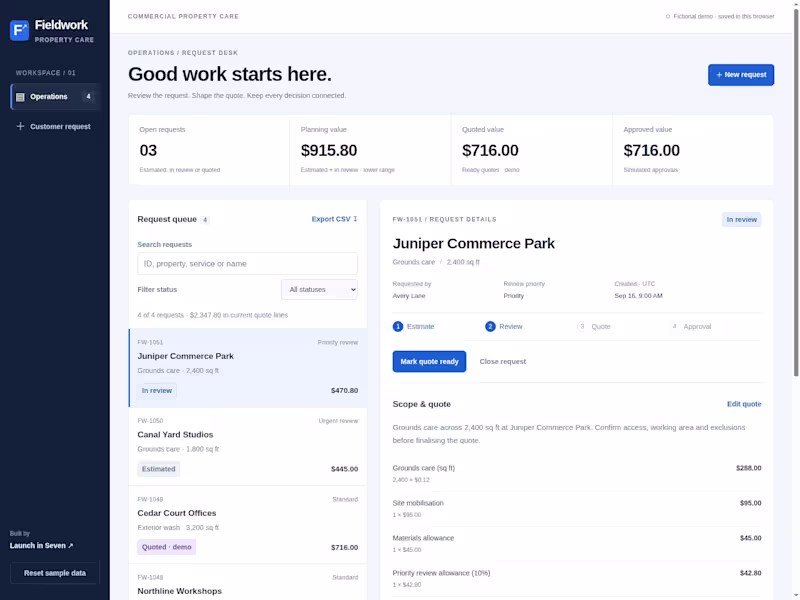This screenshot has height=600, width=800.
Task: Select Operations in the sidebar
Action: (x=55, y=96)
